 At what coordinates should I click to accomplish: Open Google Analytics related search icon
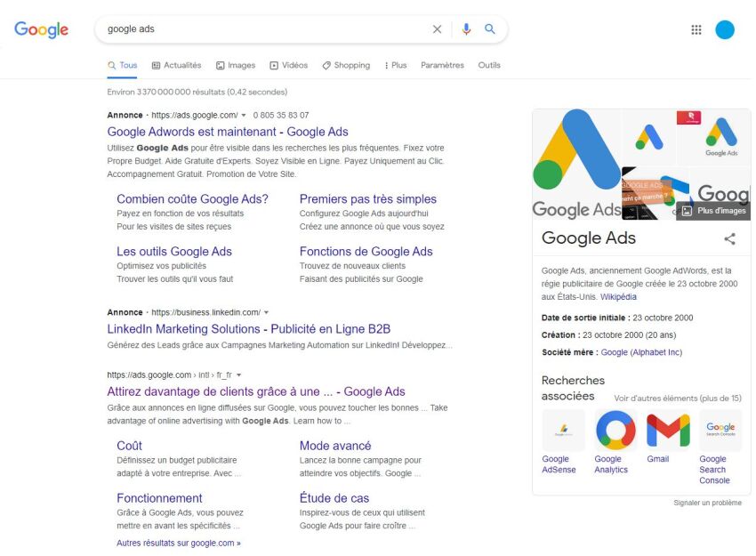pyautogui.click(x=615, y=431)
